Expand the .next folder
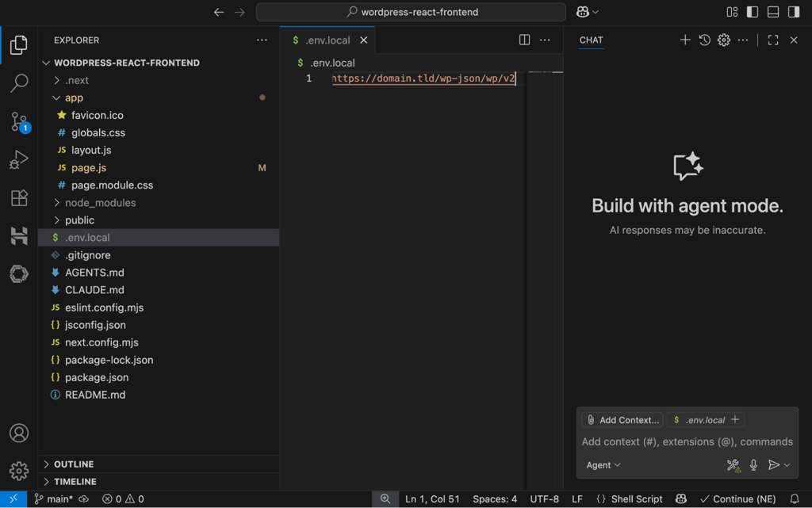Viewport: 812px width, 508px height. click(159, 80)
